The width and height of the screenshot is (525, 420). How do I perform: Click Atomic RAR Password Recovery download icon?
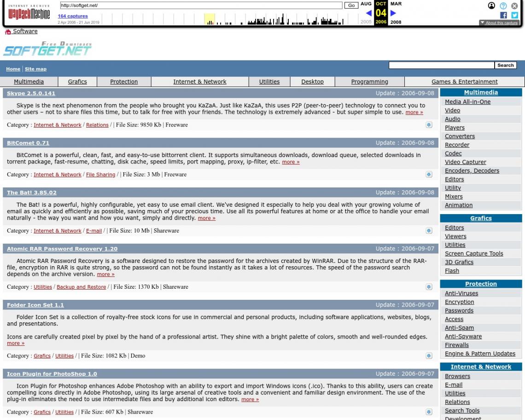(x=429, y=287)
